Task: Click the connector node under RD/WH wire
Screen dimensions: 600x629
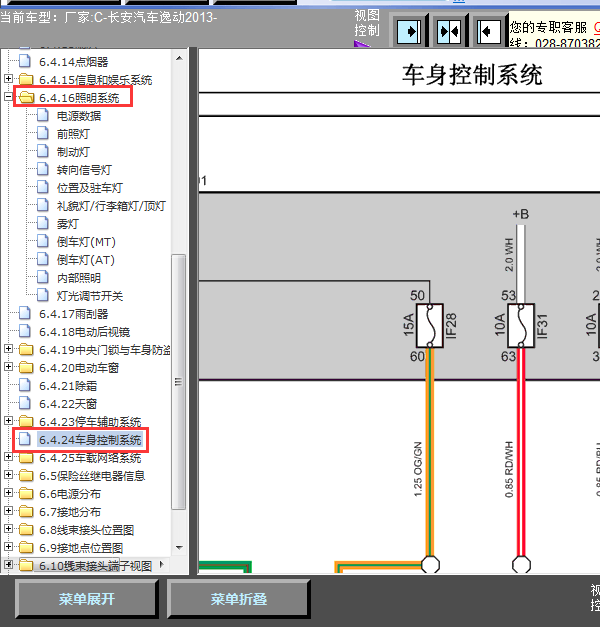Action: (x=521, y=564)
